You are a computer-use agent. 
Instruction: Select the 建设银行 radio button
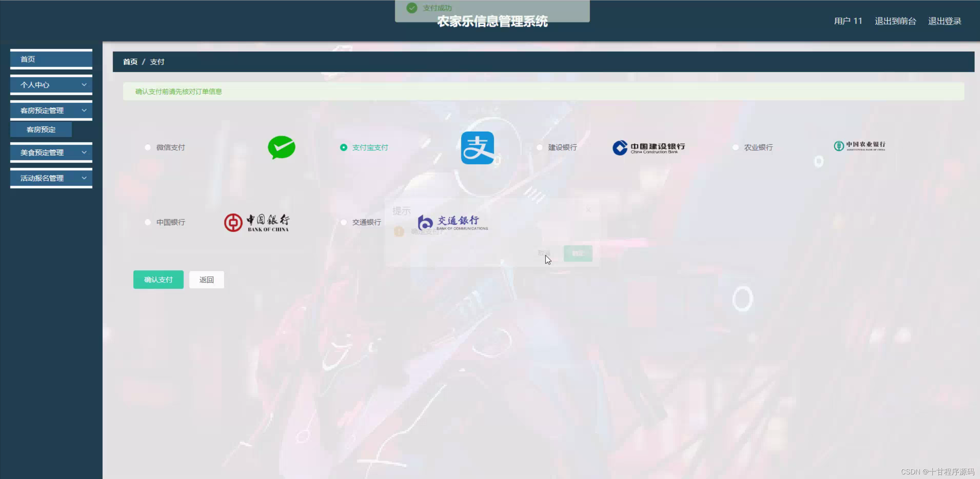click(x=539, y=147)
